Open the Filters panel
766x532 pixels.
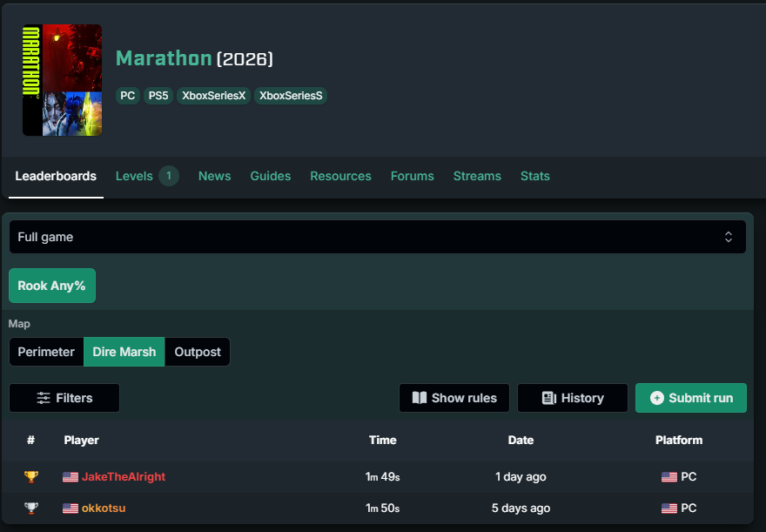64,398
